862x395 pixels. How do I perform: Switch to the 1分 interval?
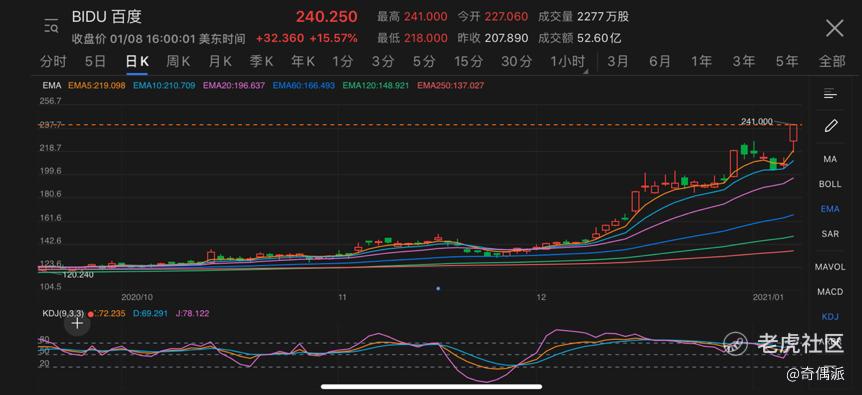(342, 62)
